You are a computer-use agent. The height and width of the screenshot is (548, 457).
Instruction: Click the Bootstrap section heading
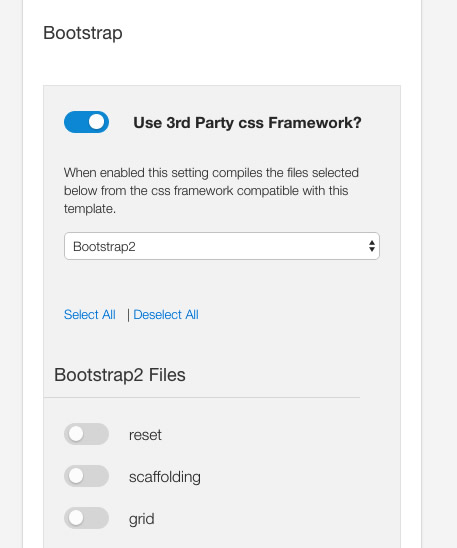pos(83,33)
